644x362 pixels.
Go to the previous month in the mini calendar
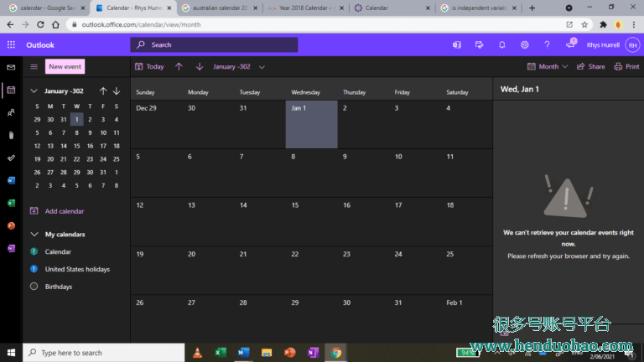(x=103, y=91)
